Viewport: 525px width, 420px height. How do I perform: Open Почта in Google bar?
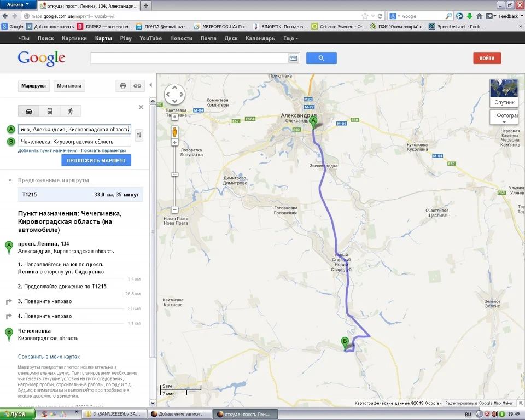click(x=208, y=38)
